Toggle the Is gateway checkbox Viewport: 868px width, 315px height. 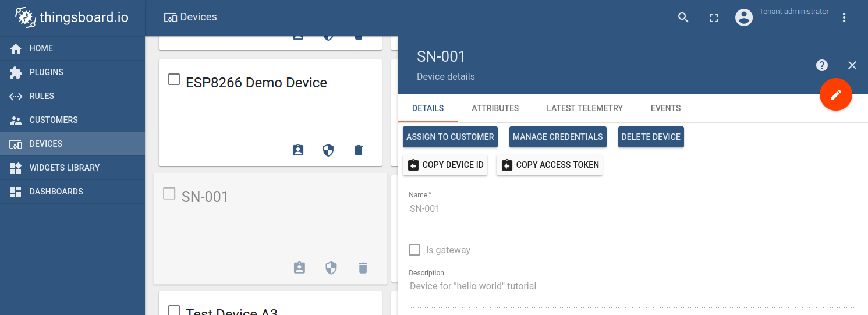tap(414, 250)
